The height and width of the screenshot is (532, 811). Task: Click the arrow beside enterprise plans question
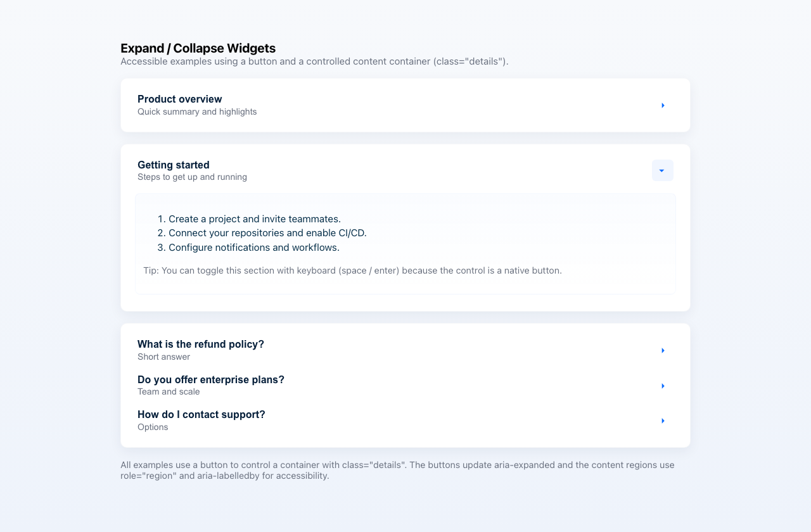663,386
